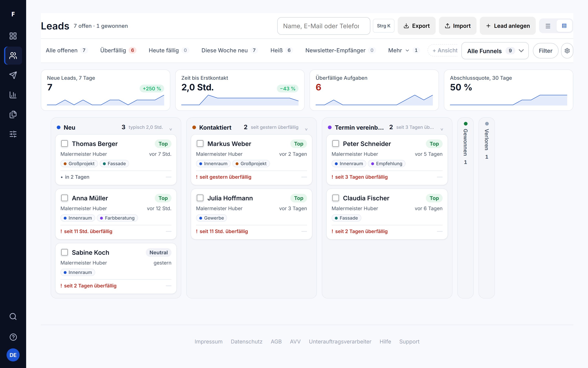
Task: Switch to Alle offenen view tab
Action: pos(66,50)
